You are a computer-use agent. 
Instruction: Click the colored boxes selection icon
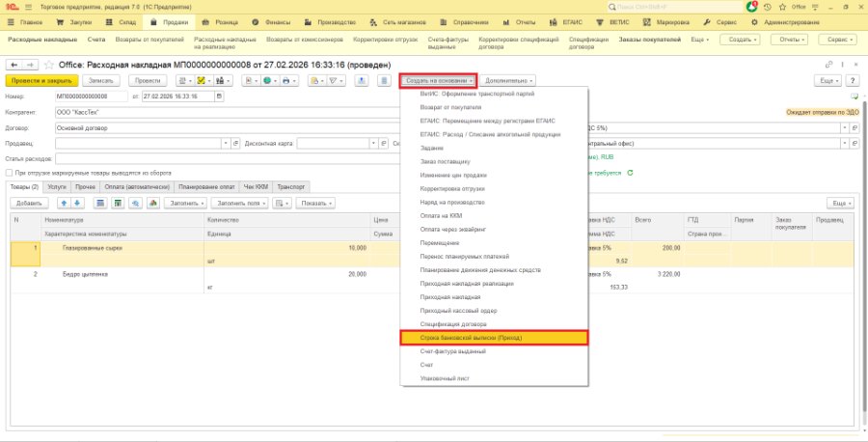(x=152, y=204)
